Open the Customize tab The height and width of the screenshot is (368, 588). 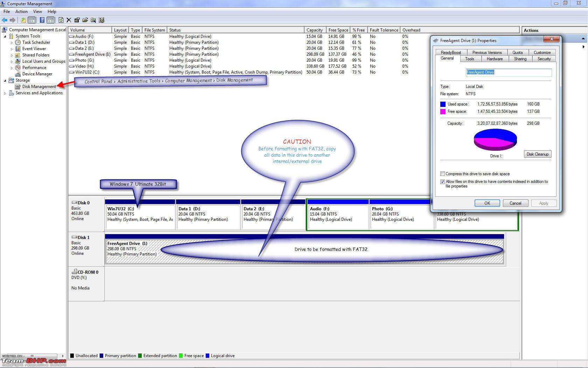click(x=542, y=53)
